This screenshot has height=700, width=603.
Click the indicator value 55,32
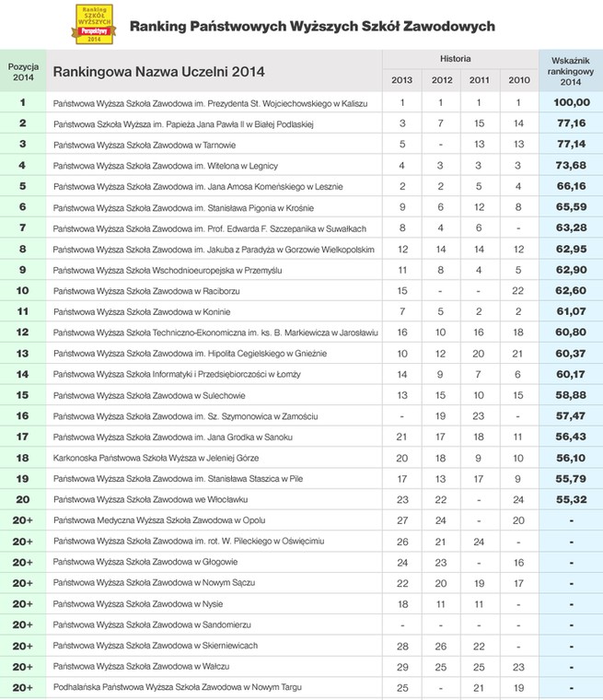coord(572,499)
